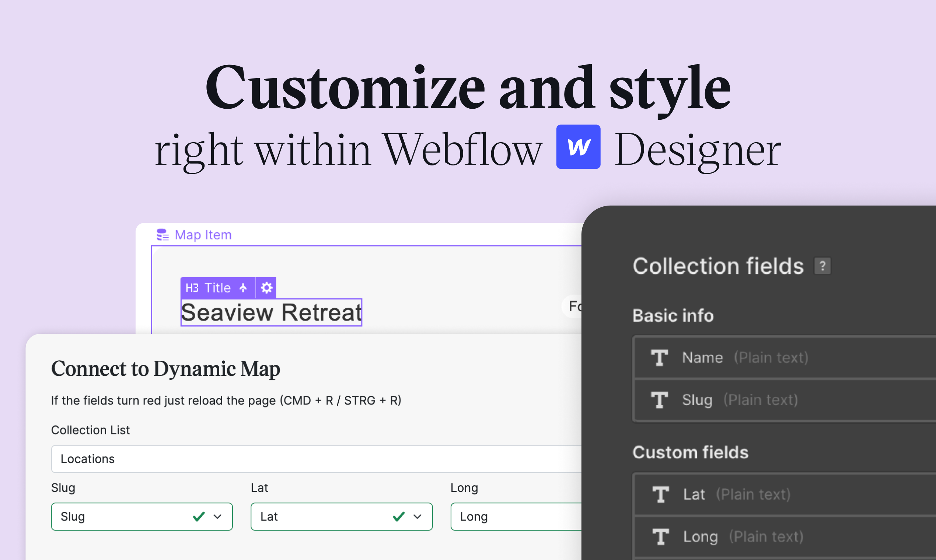Screen dimensions: 936x560
Task: Click the green checkmark in the Slug selector
Action: pos(199,516)
